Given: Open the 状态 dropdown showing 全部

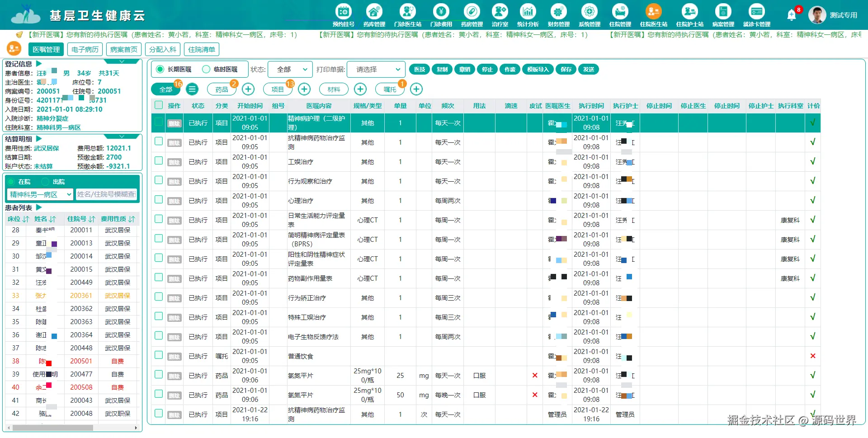Looking at the screenshot, I should tap(289, 69).
